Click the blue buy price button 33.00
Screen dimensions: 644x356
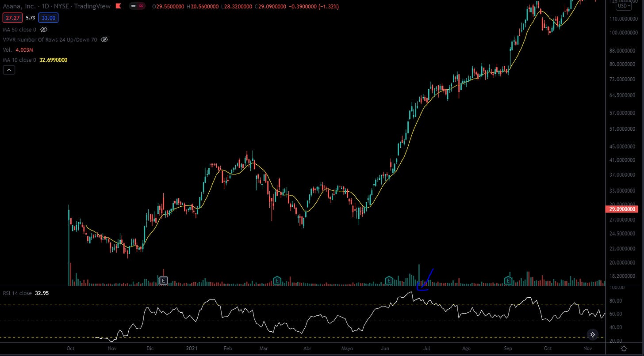[x=48, y=18]
